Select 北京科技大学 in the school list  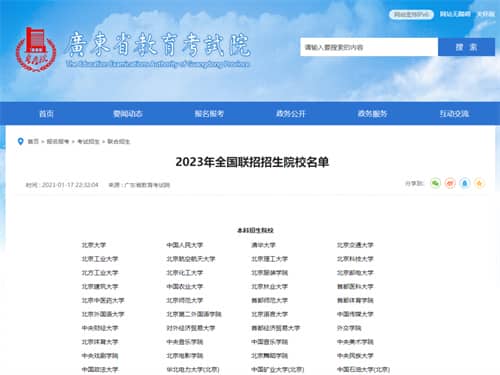click(x=355, y=259)
